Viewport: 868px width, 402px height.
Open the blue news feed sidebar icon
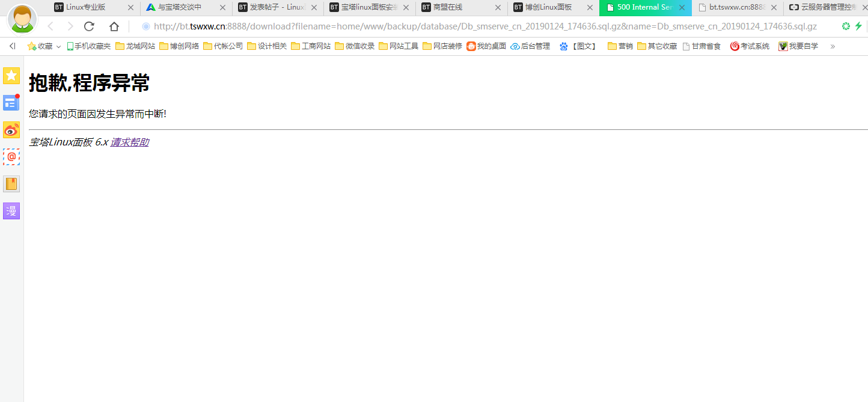(11, 103)
